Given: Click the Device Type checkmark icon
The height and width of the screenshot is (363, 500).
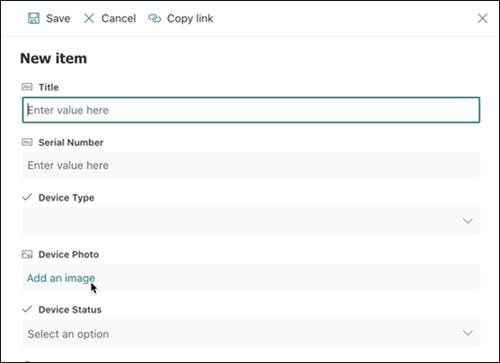Looking at the screenshot, I should click(x=27, y=197).
